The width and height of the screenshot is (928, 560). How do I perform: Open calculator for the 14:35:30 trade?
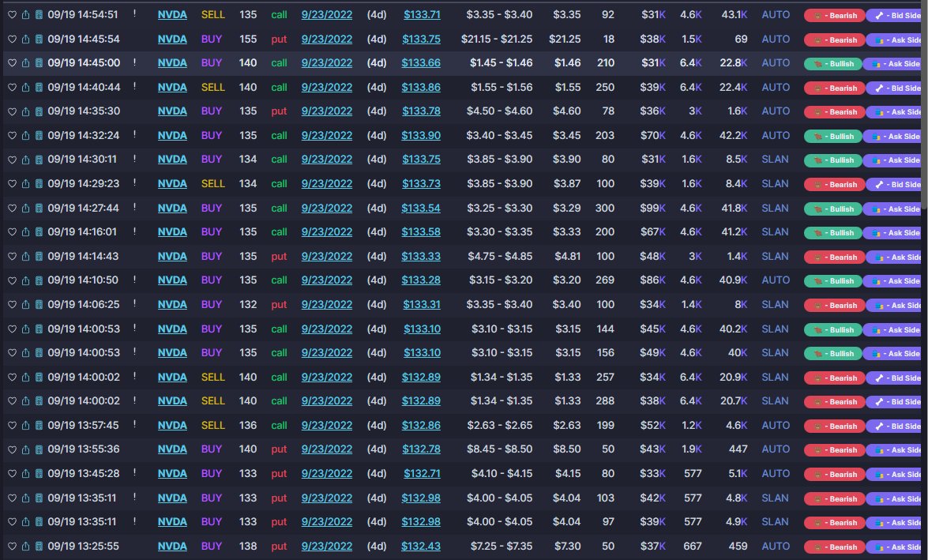coord(39,111)
